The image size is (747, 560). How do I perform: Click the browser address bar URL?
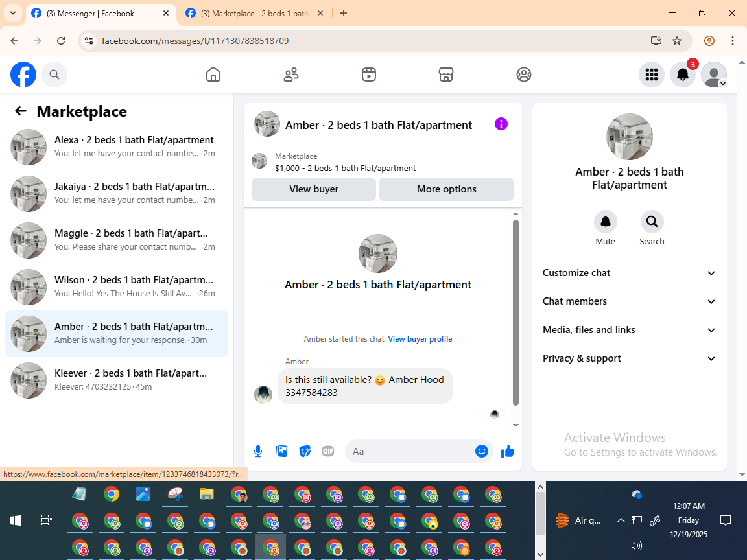pyautogui.click(x=195, y=41)
